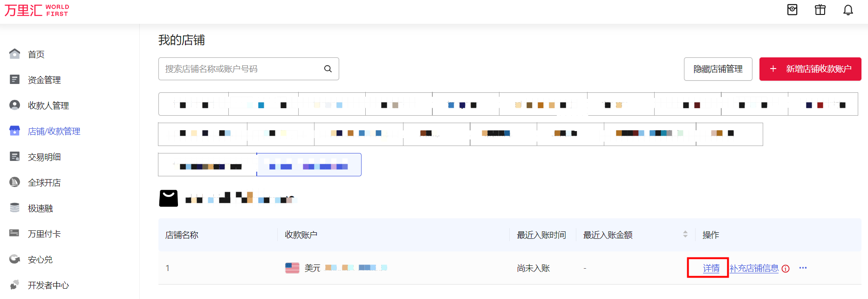This screenshot has height=299, width=868.
Task: Click the info icon beside 补充店铺信息
Action: point(786,269)
